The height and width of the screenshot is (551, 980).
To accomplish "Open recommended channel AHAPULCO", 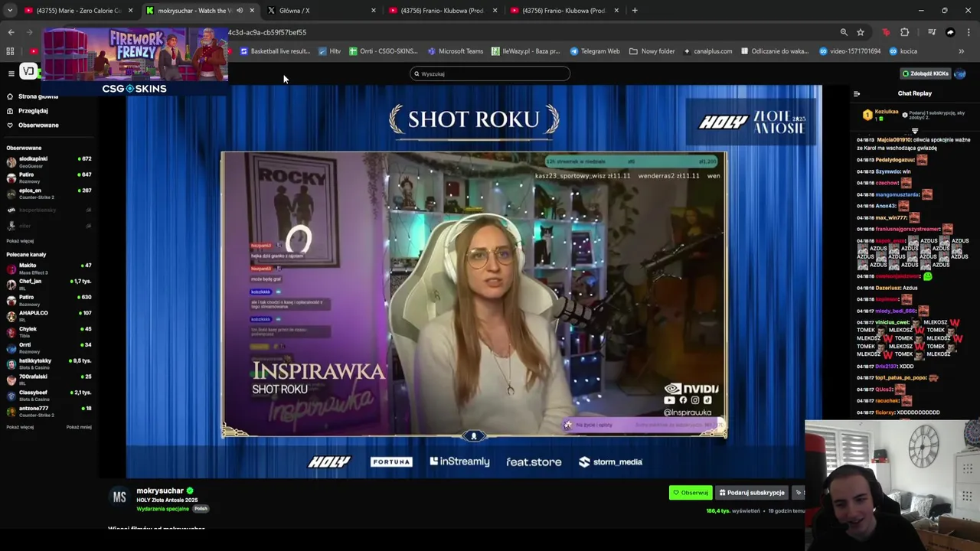I will 49,316.
